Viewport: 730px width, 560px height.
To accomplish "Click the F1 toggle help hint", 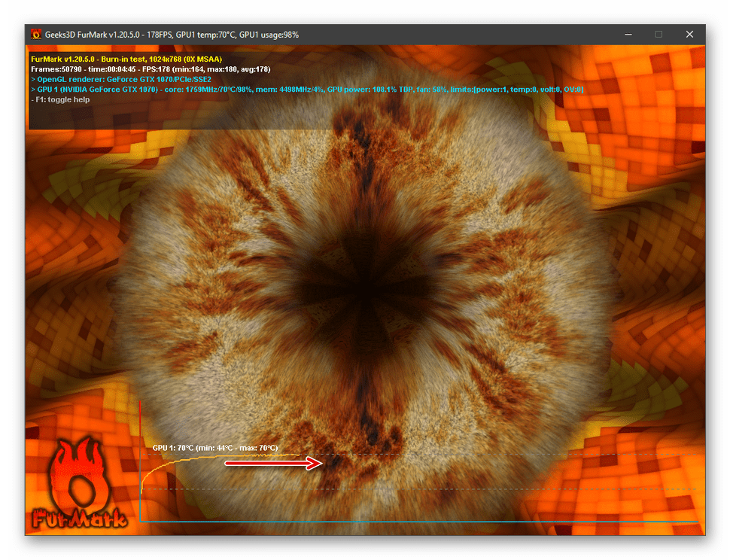I will click(60, 99).
